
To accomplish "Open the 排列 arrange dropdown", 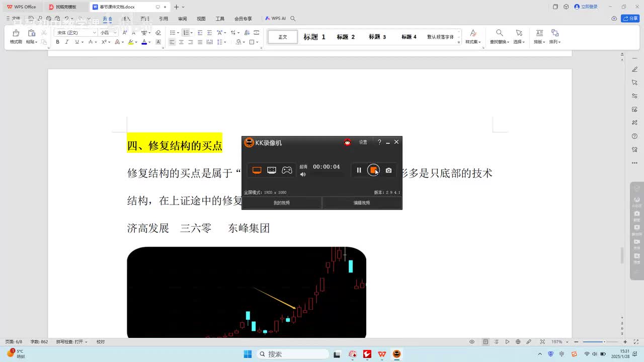I will 555,37.
